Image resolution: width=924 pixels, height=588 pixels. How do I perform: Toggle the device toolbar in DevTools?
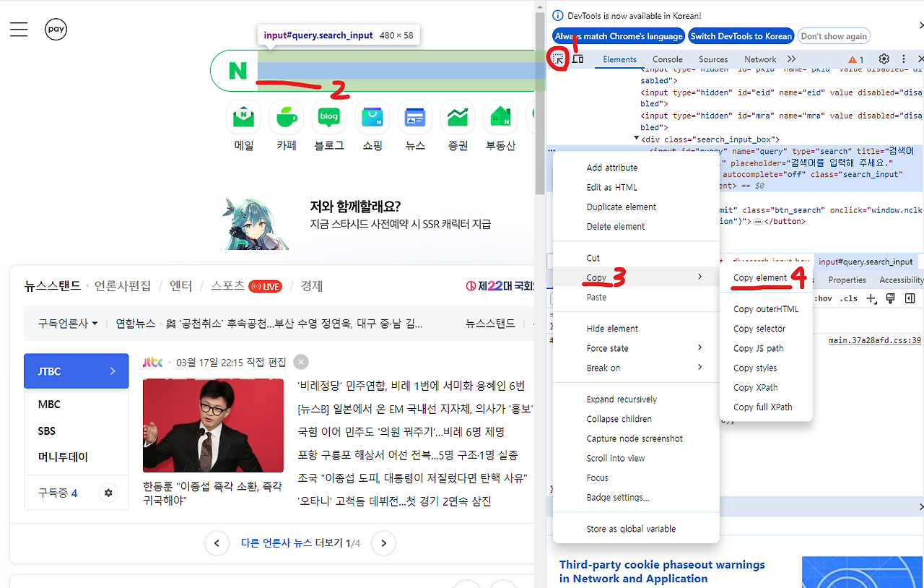tap(577, 59)
